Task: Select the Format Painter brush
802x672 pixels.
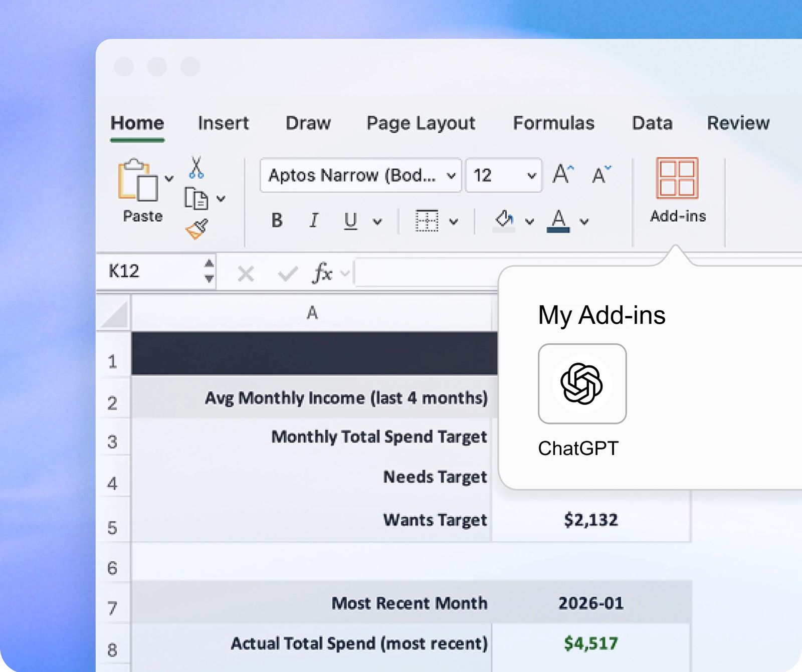Action: click(197, 230)
